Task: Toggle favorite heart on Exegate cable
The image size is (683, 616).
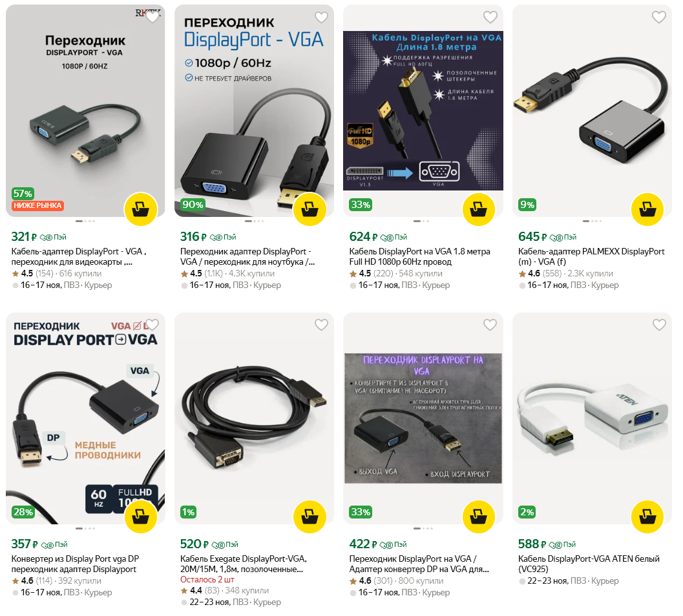Action: coord(321,324)
